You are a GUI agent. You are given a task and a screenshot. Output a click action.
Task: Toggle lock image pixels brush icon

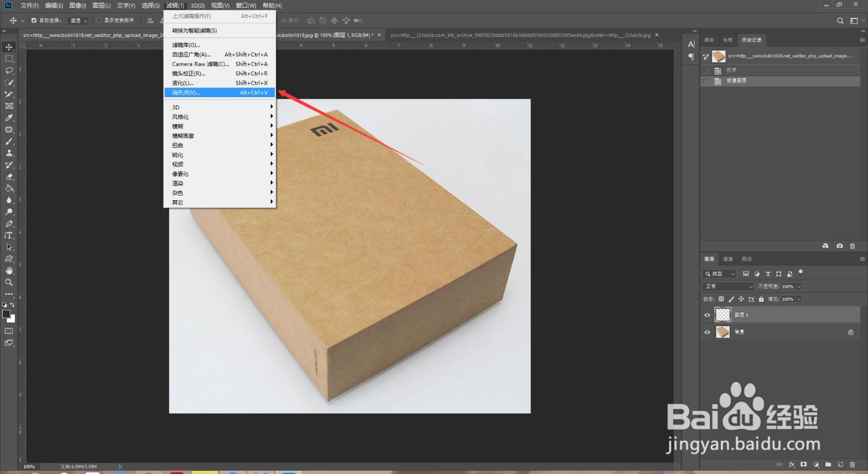click(731, 299)
